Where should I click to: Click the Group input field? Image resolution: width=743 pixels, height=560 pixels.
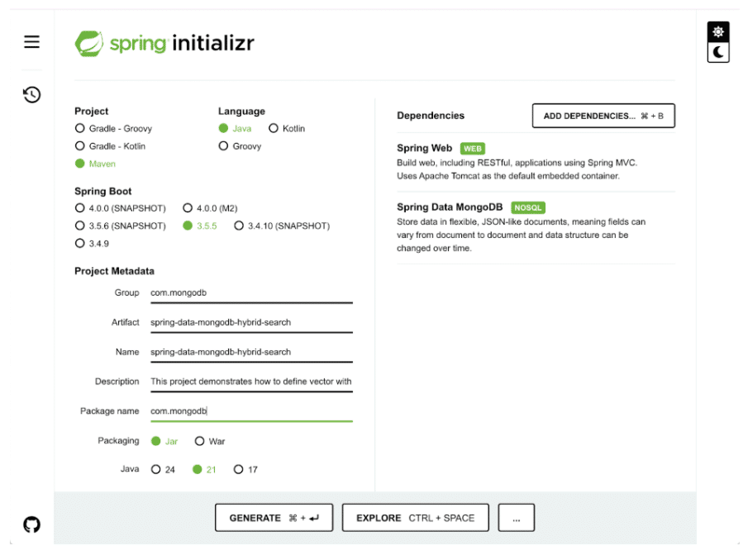click(250, 292)
